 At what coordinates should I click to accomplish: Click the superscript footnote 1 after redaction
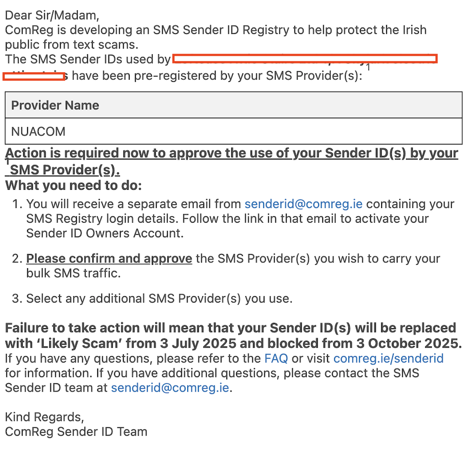pos(368,67)
